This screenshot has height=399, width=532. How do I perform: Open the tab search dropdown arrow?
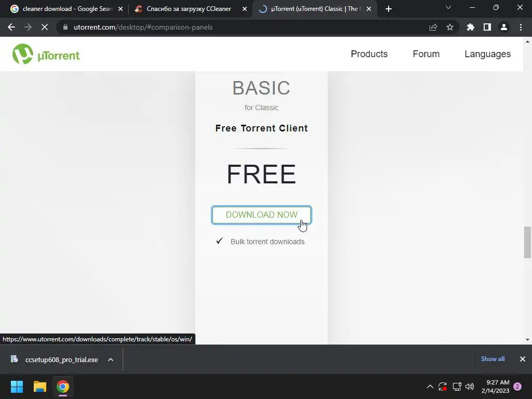[448, 7]
